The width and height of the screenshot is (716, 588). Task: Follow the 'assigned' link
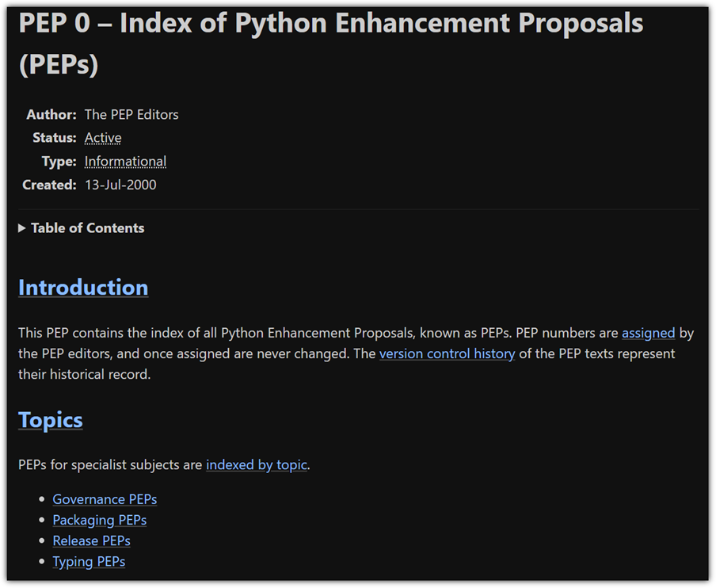click(x=649, y=333)
